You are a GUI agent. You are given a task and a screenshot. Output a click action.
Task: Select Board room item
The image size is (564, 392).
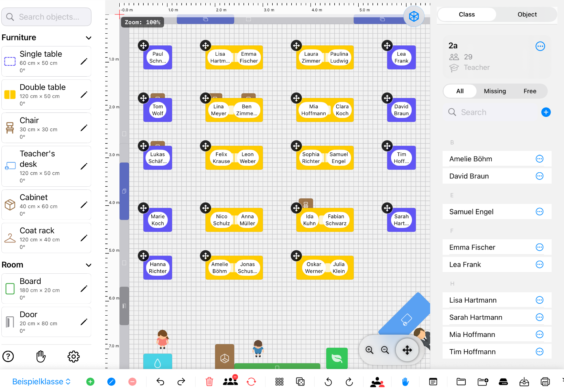tap(46, 288)
